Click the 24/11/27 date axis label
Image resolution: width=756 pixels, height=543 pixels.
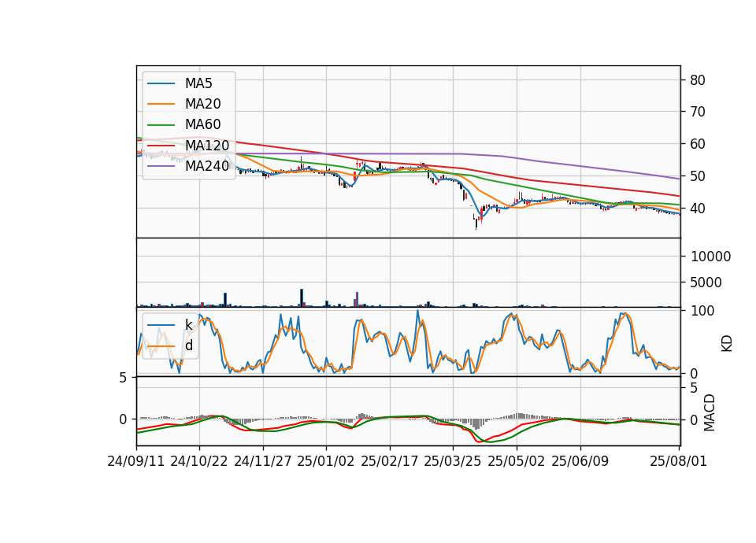[x=263, y=461]
